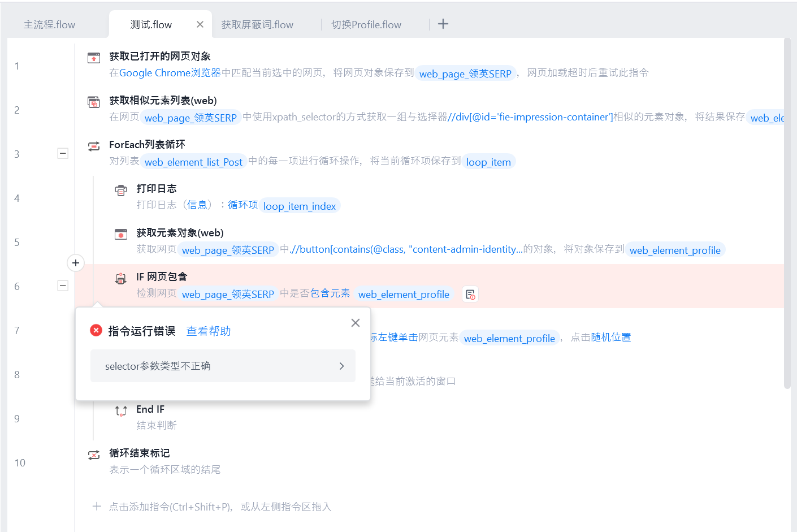Expand the selector参数类型不正确 error detail
This screenshot has height=532, width=797.
click(x=223, y=366)
